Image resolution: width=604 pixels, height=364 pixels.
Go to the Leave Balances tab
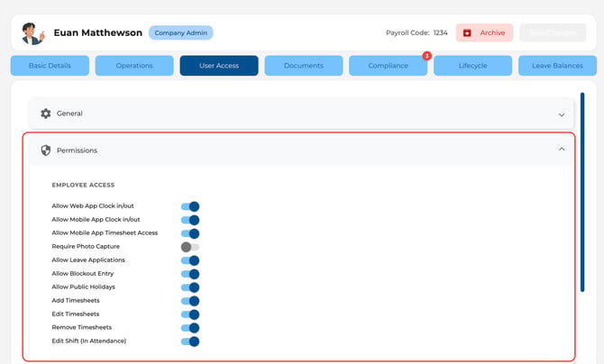(x=557, y=66)
